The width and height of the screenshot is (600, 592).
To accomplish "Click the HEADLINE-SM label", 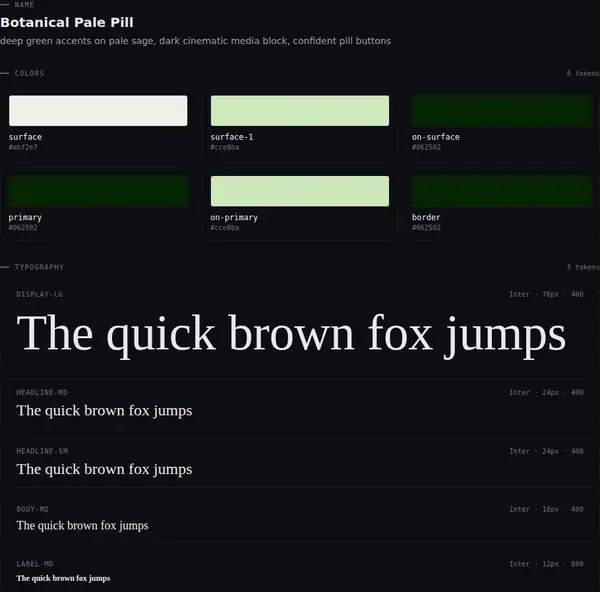I will tap(42, 451).
